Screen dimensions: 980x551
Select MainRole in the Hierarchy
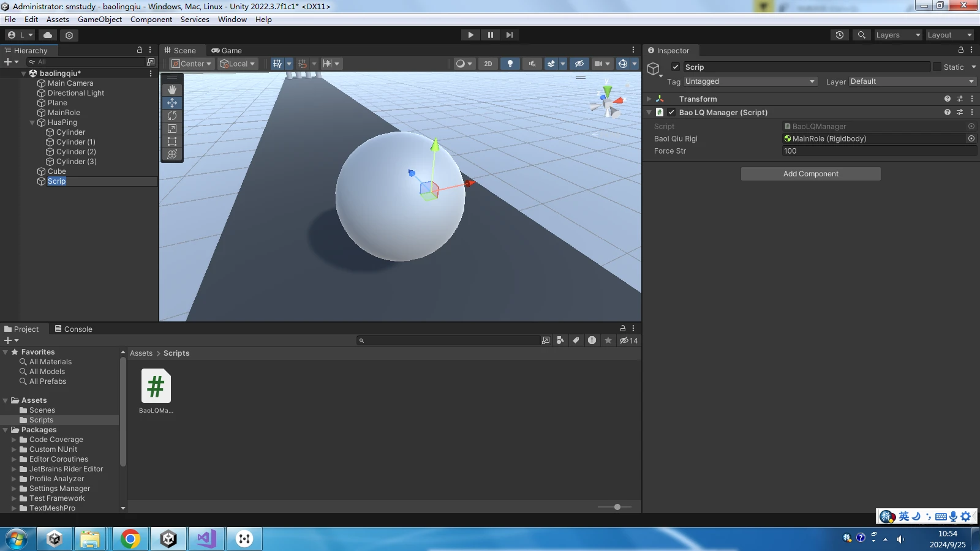click(64, 113)
